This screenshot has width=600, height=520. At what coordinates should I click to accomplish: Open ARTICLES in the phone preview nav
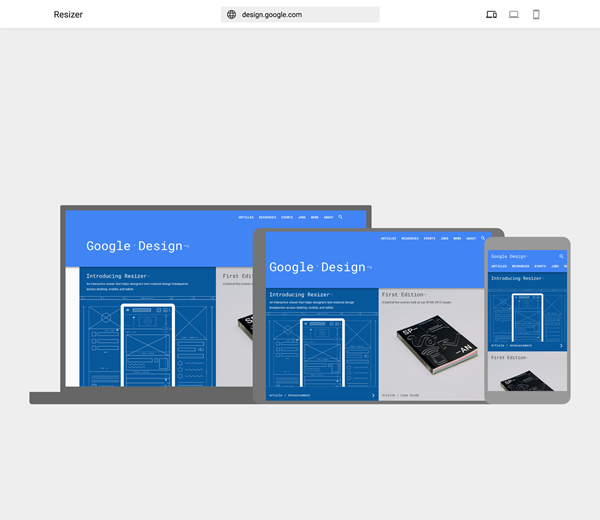click(499, 266)
